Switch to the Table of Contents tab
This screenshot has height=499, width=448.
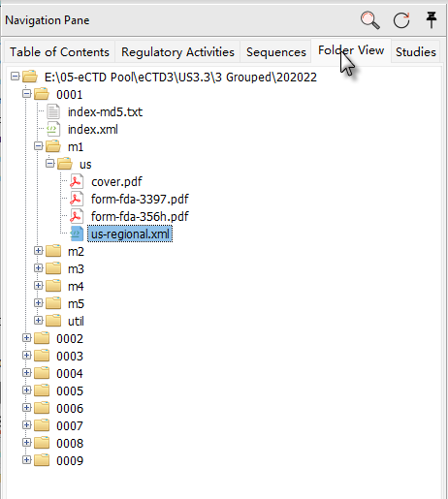(59, 51)
